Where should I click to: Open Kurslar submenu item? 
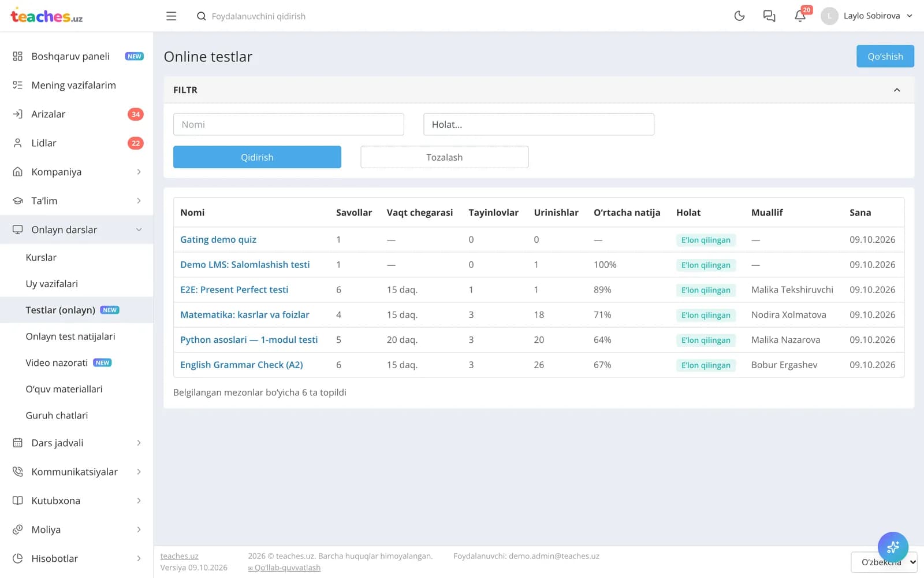41,257
